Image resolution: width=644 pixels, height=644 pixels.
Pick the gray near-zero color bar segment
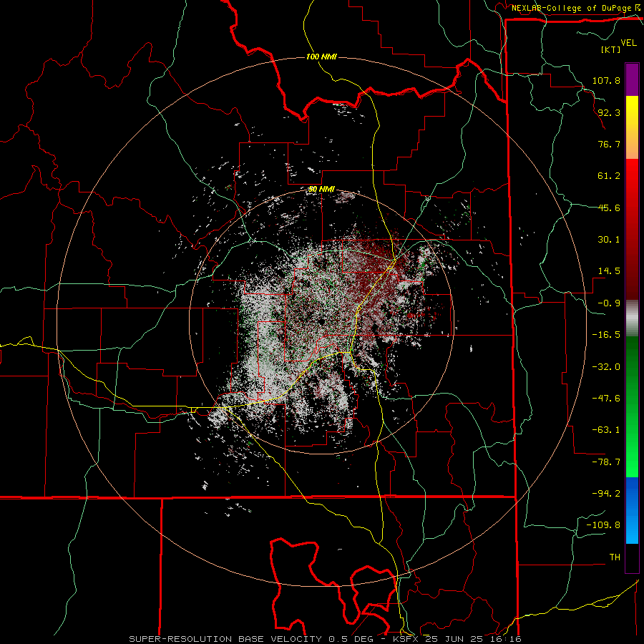coord(632,318)
